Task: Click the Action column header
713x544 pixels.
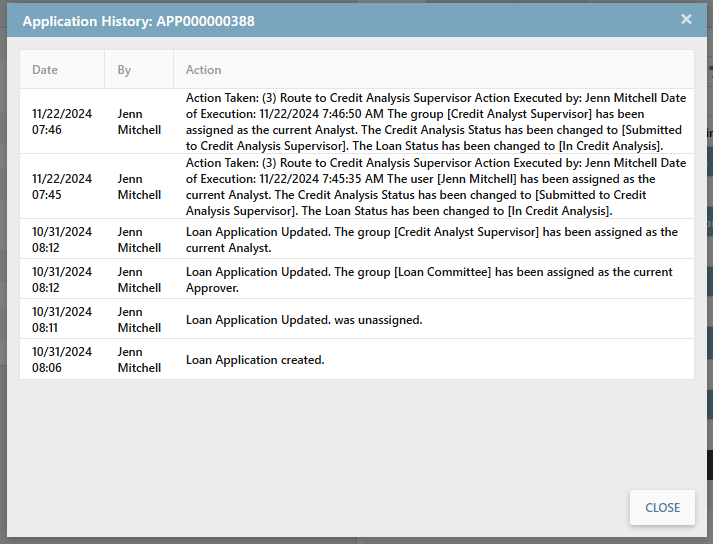Action: (204, 70)
